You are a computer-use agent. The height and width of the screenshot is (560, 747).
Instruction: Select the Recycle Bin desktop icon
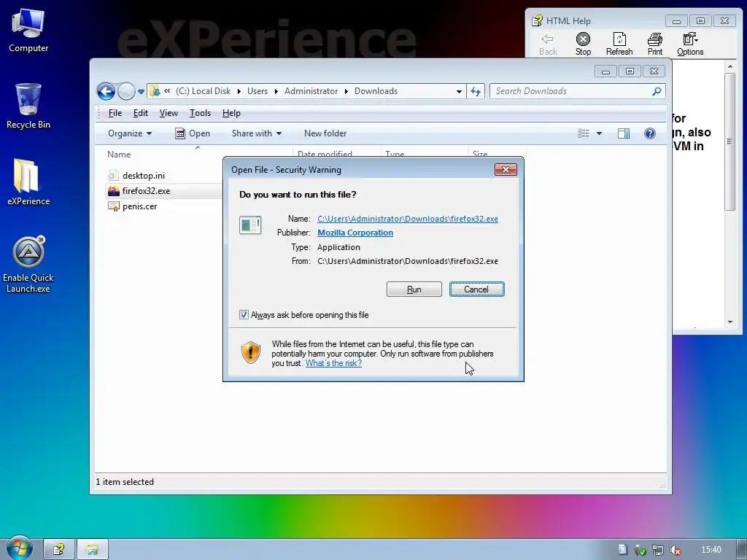pyautogui.click(x=28, y=106)
